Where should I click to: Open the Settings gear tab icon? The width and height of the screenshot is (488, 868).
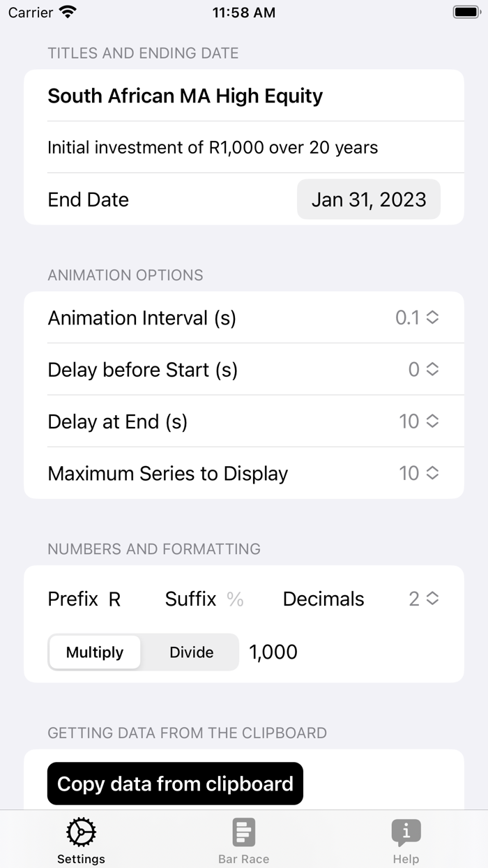(x=81, y=832)
